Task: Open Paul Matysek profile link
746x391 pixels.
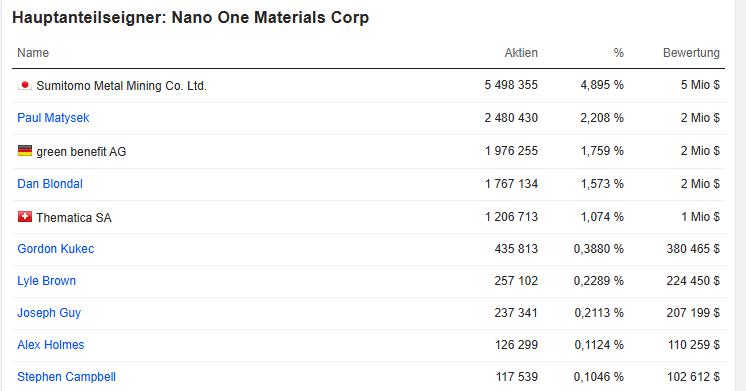Action: click(x=53, y=118)
